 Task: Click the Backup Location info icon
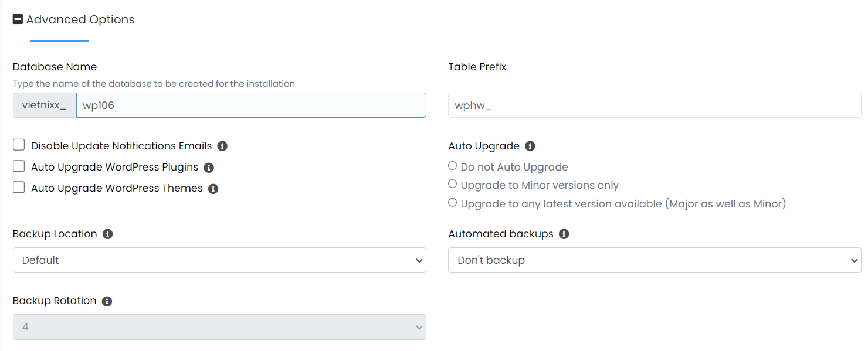tap(107, 234)
